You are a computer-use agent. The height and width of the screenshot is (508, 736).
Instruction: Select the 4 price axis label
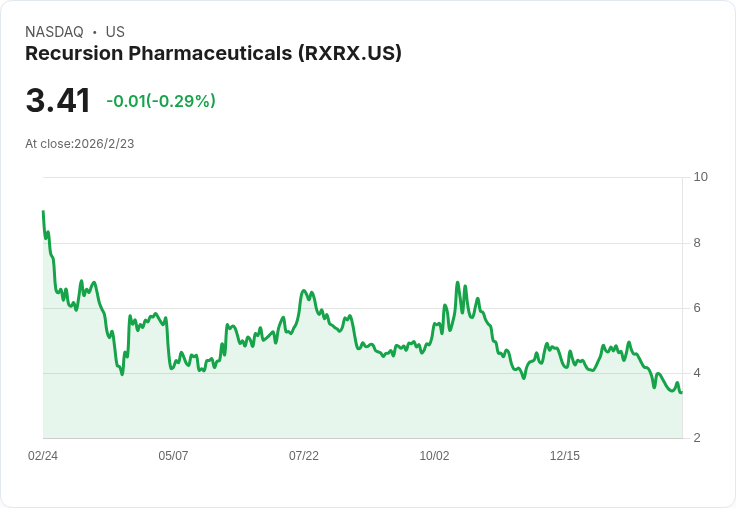click(697, 373)
